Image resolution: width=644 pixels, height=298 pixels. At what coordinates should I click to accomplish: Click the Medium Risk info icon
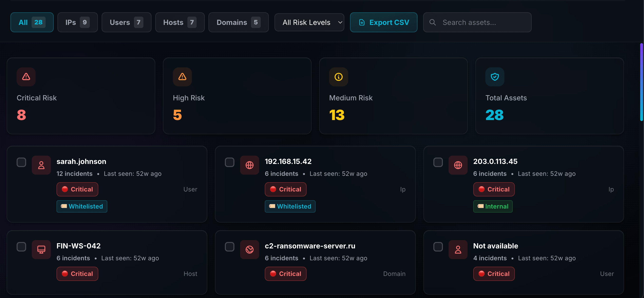pos(338,77)
